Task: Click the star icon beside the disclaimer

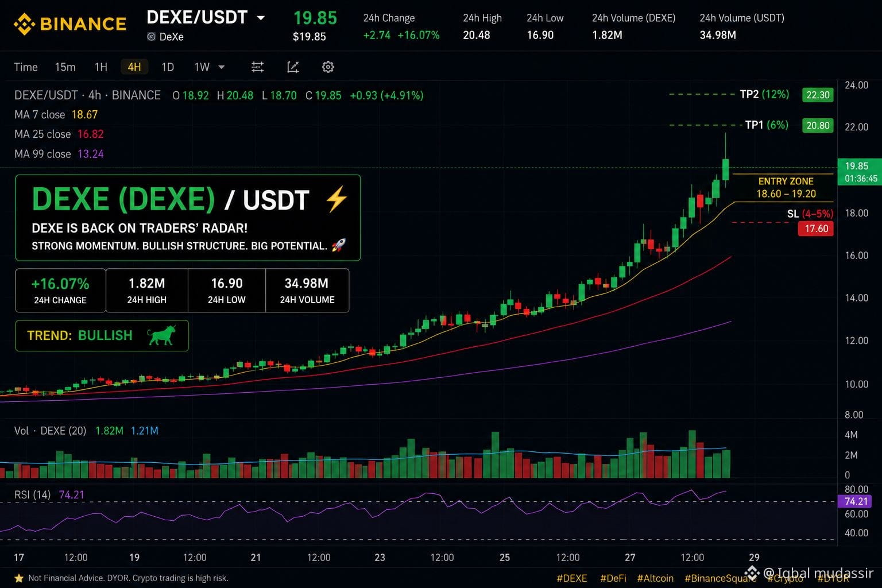Action: 18,578
